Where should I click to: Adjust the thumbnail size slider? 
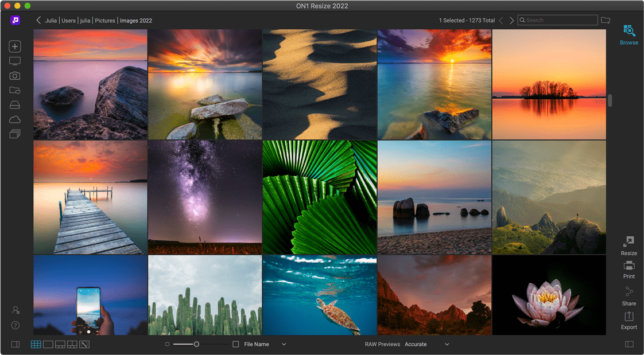[x=196, y=344]
